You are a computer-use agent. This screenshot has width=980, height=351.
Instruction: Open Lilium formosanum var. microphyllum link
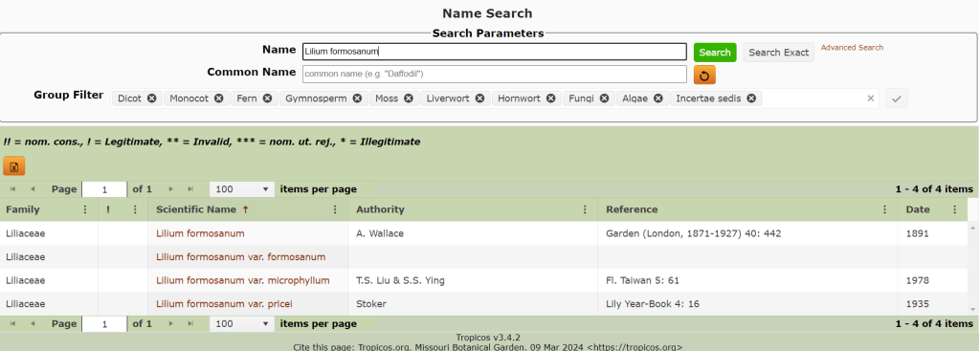click(242, 280)
